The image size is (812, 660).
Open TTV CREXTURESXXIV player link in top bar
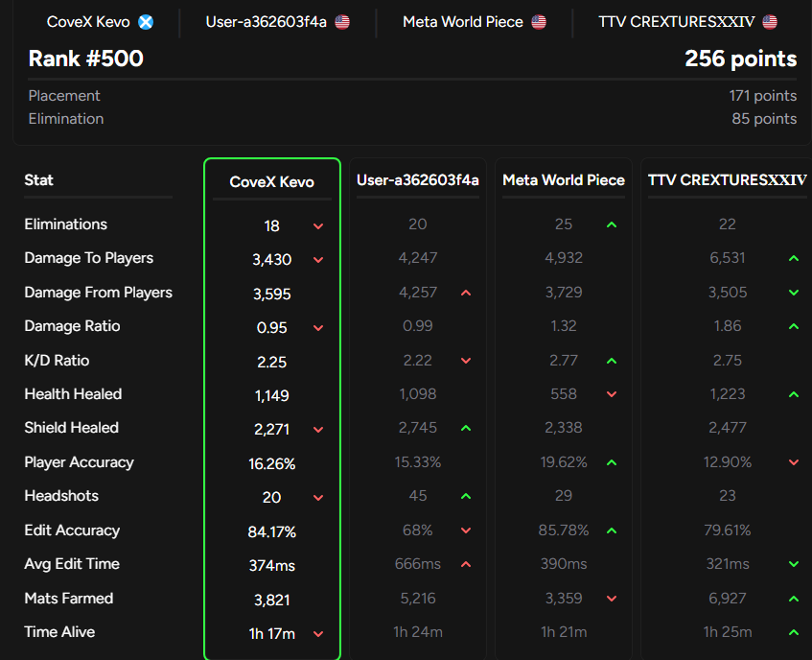[x=676, y=22]
